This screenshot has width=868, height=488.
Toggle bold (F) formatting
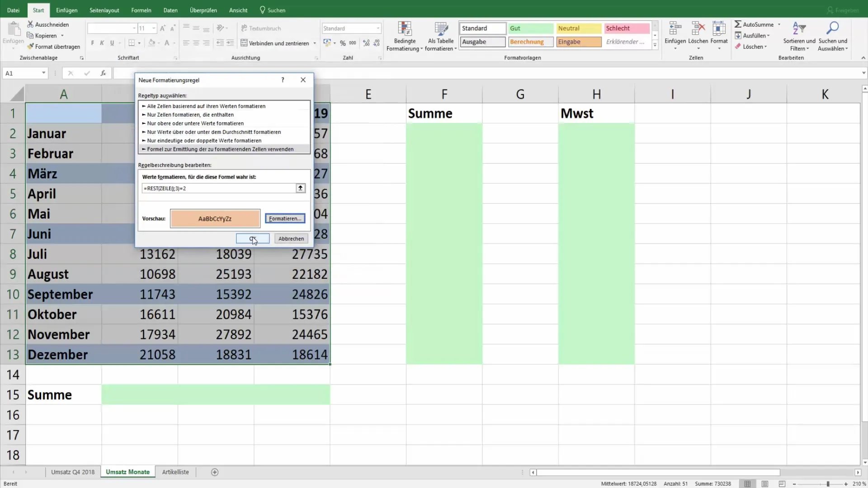coord(93,43)
